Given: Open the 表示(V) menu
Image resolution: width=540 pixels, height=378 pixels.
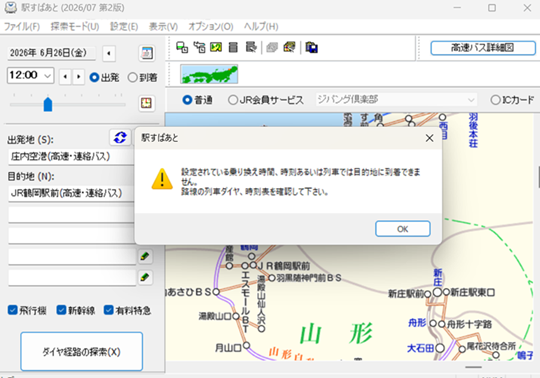Looking at the screenshot, I should (x=163, y=27).
